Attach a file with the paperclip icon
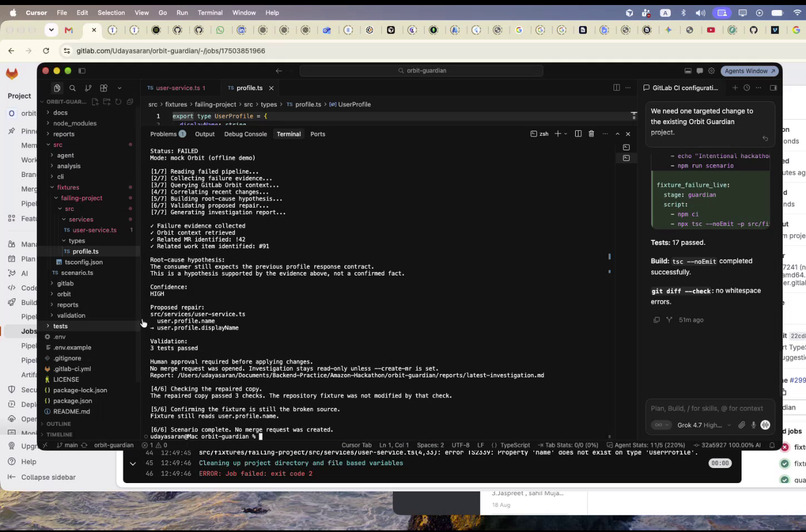The height and width of the screenshot is (532, 806). 741,425
